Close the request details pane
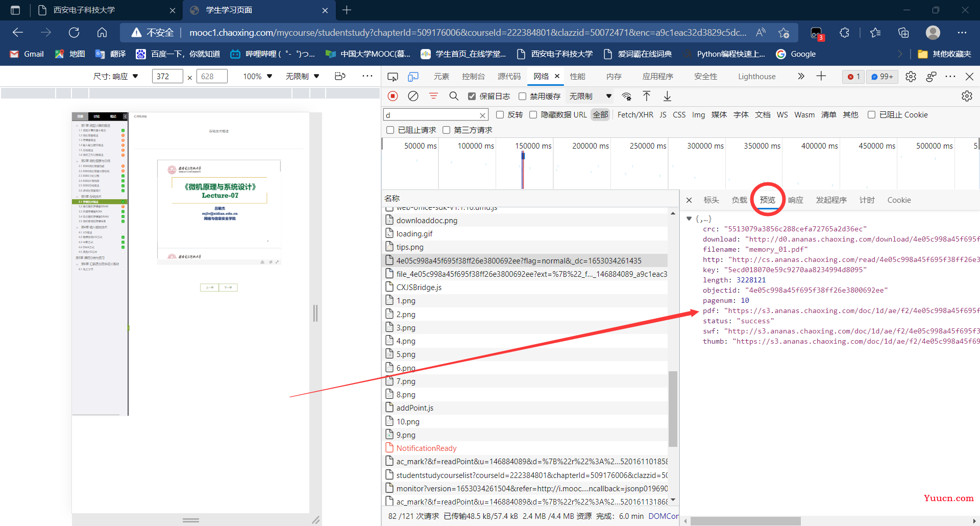 (x=689, y=200)
